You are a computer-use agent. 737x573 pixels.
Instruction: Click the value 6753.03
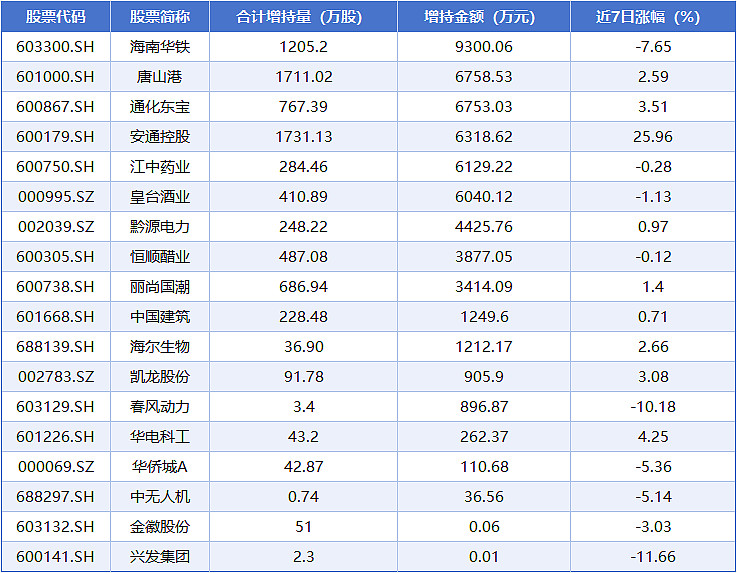[x=484, y=107]
